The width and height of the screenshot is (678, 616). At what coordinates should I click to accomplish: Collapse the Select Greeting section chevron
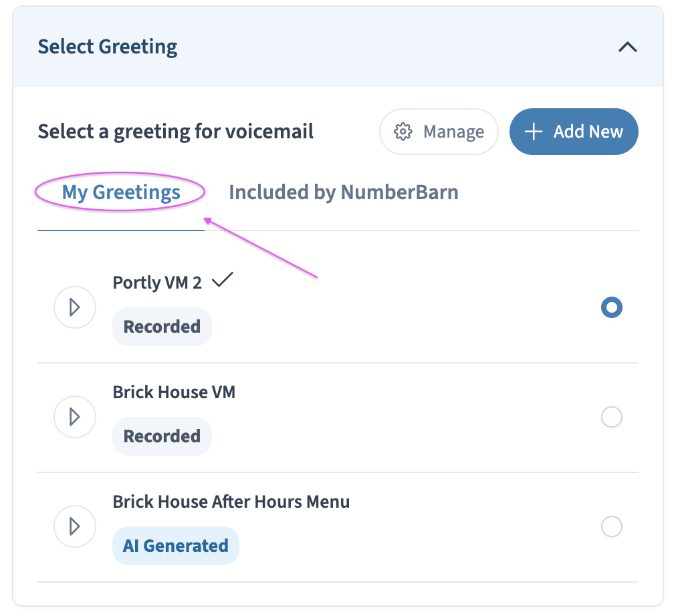coord(627,47)
